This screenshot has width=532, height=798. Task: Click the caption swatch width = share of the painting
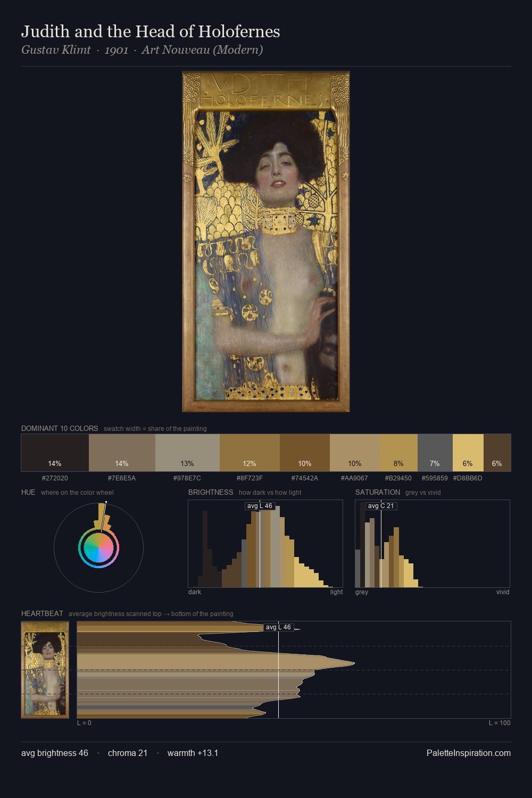point(155,429)
